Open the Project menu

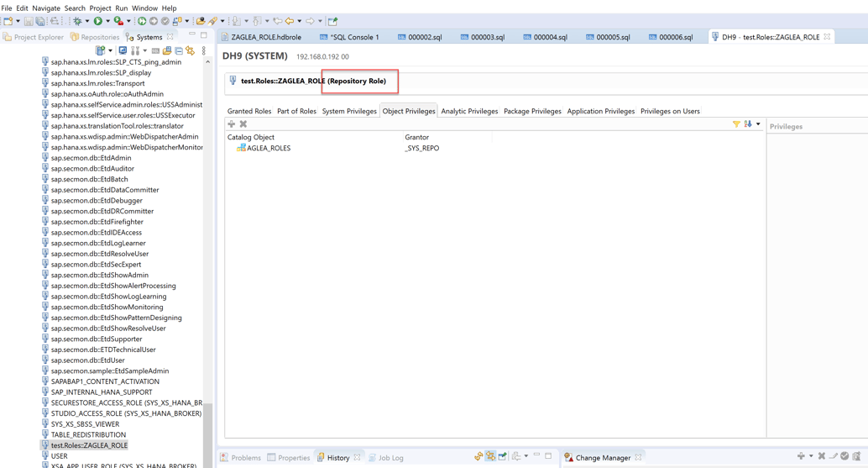click(100, 8)
